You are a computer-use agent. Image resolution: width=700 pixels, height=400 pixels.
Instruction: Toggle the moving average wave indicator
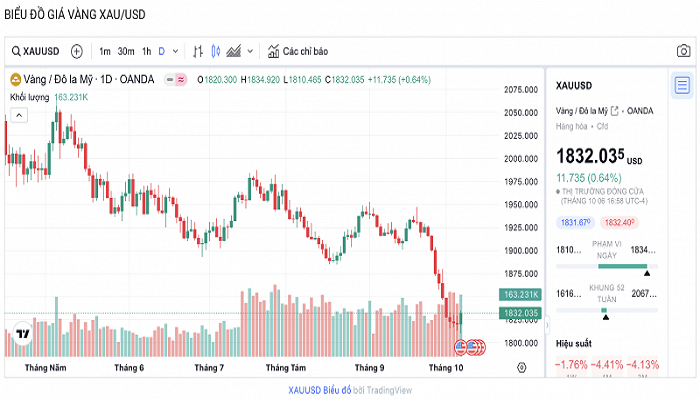click(x=182, y=79)
